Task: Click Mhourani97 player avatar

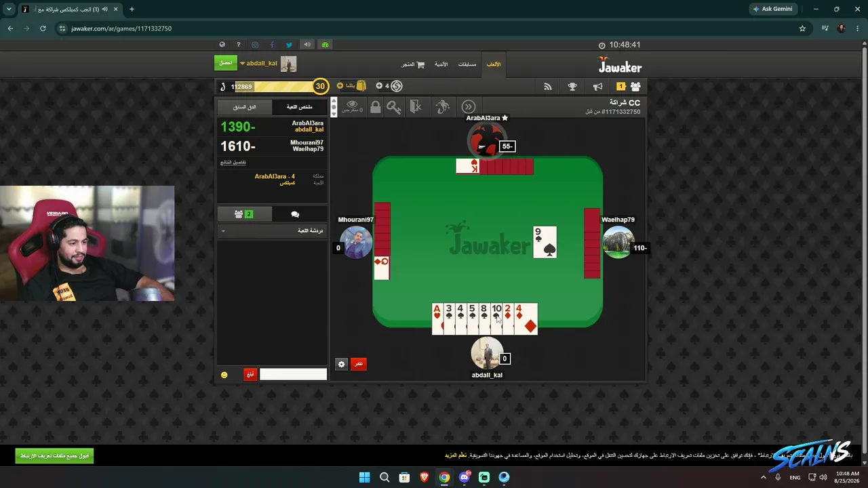Action: (x=356, y=242)
